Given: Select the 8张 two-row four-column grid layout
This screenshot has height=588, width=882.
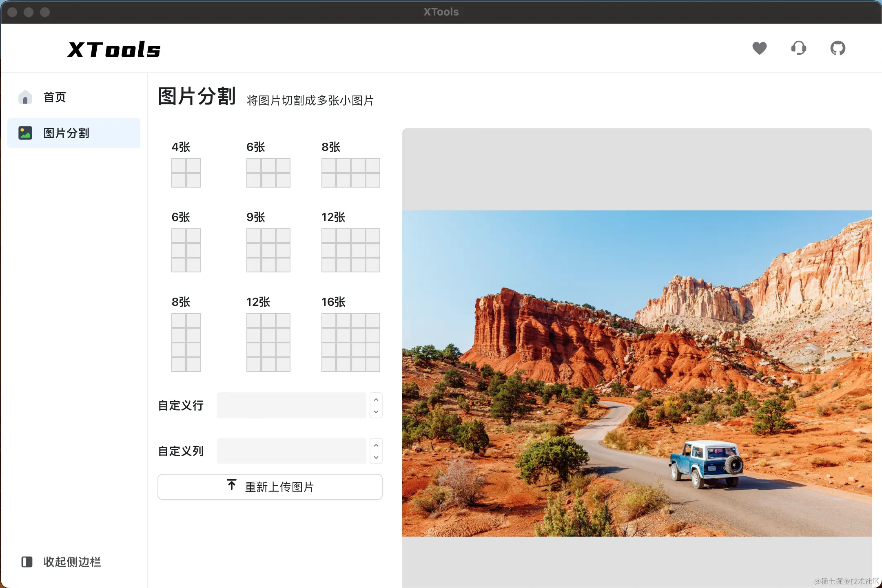Looking at the screenshot, I should (350, 173).
